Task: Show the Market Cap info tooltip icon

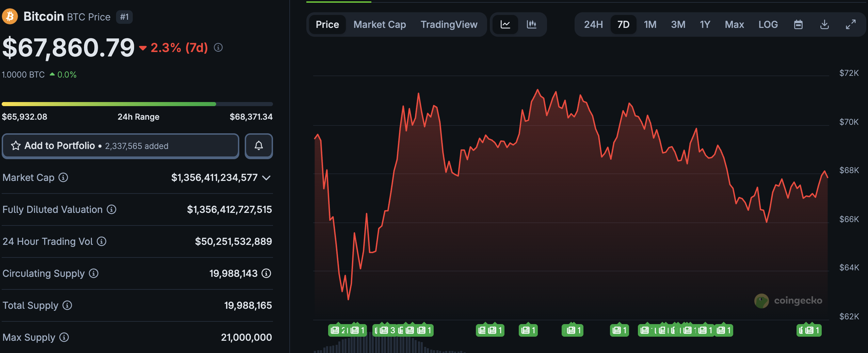Action: pyautogui.click(x=63, y=177)
